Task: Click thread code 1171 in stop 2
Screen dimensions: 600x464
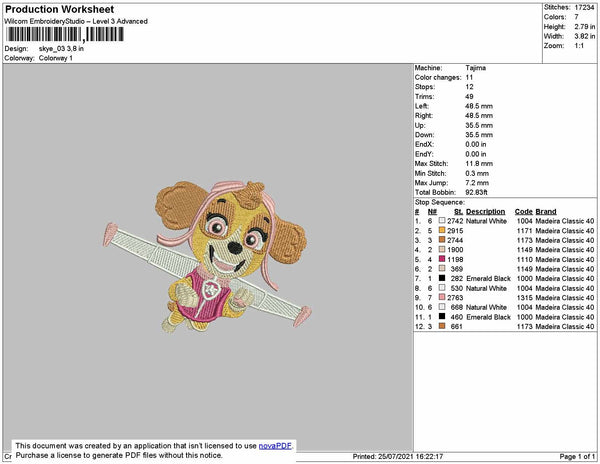Action: click(525, 230)
